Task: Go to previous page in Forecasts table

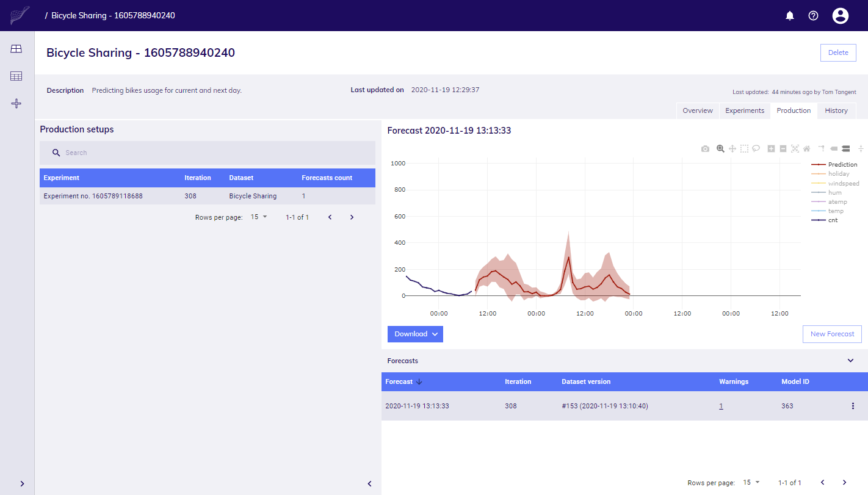Action: pyautogui.click(x=822, y=482)
